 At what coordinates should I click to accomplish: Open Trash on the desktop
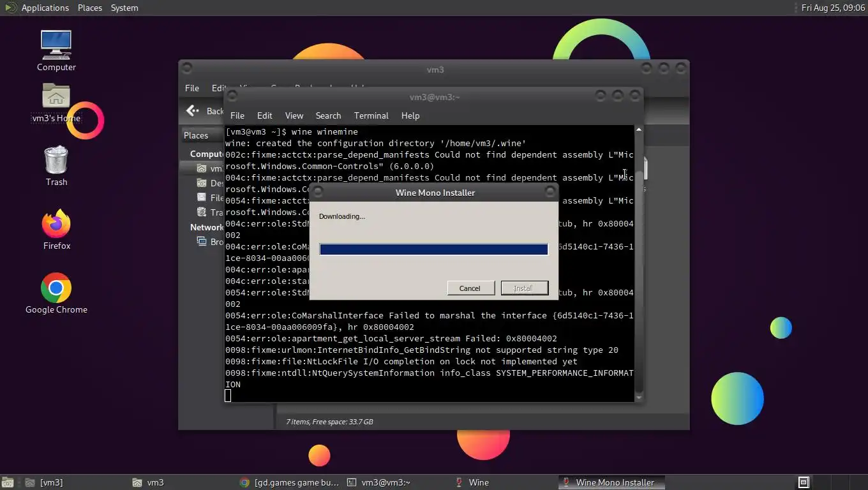pos(56,166)
